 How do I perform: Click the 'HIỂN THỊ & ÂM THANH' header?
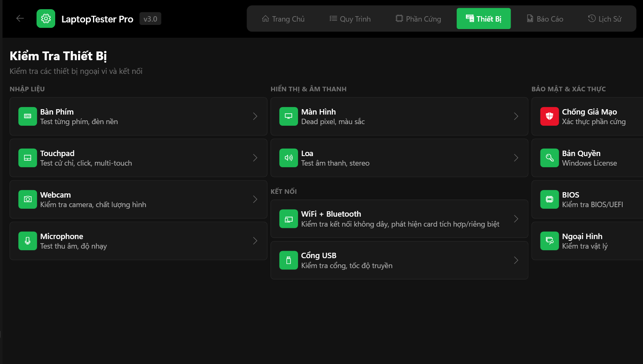click(x=308, y=89)
